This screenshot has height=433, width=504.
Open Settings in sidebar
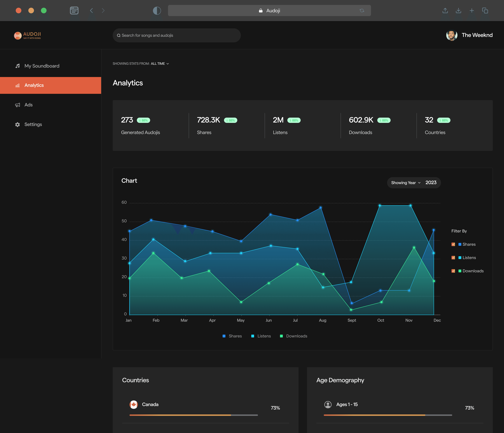[51, 125]
